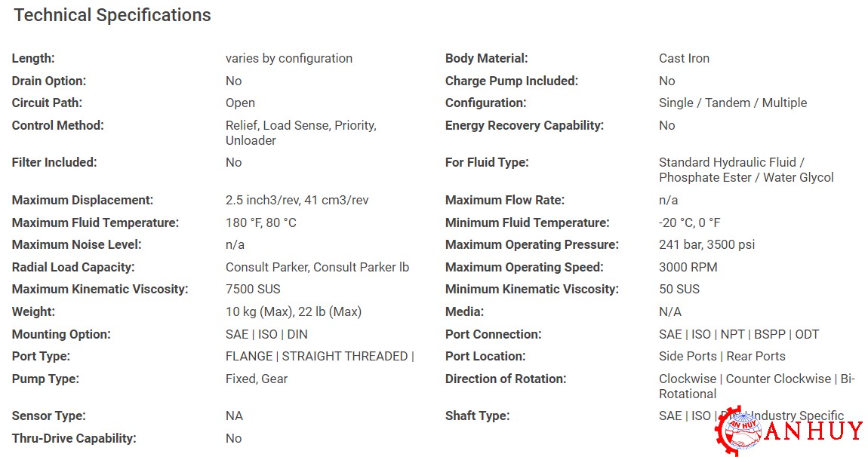
Task: Click the Thru-Drive Capability label
Action: click(x=74, y=438)
